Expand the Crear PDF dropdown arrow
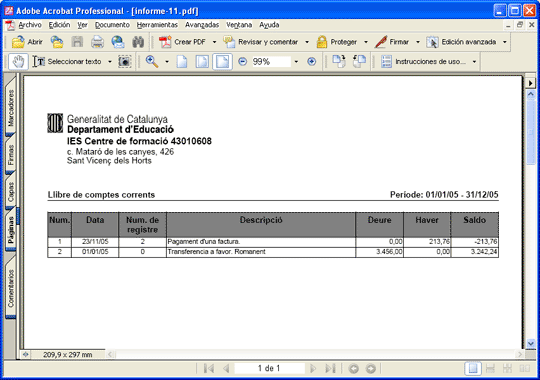The height and width of the screenshot is (380, 540). click(214, 42)
